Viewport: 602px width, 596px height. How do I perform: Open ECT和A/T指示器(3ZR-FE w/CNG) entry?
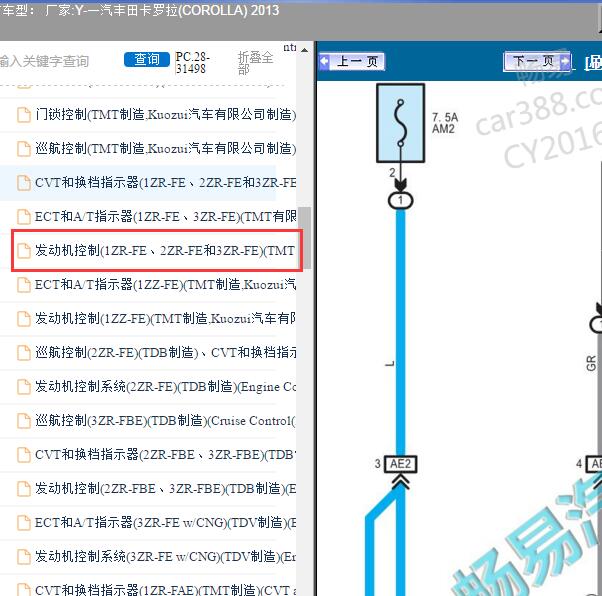[x=165, y=523]
